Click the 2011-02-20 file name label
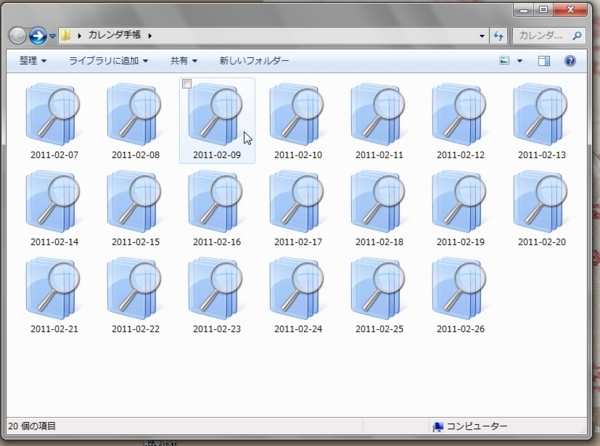The height and width of the screenshot is (446, 600). (541, 242)
